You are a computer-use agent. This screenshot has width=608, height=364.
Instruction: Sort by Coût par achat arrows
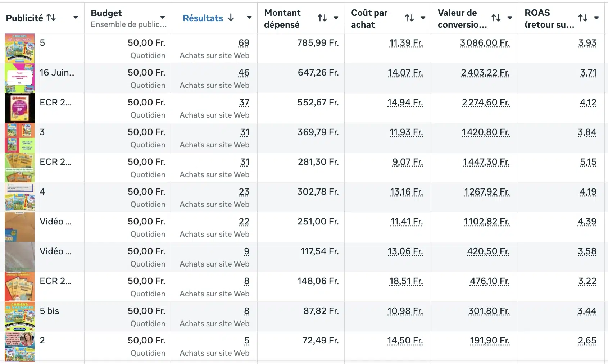tap(409, 18)
